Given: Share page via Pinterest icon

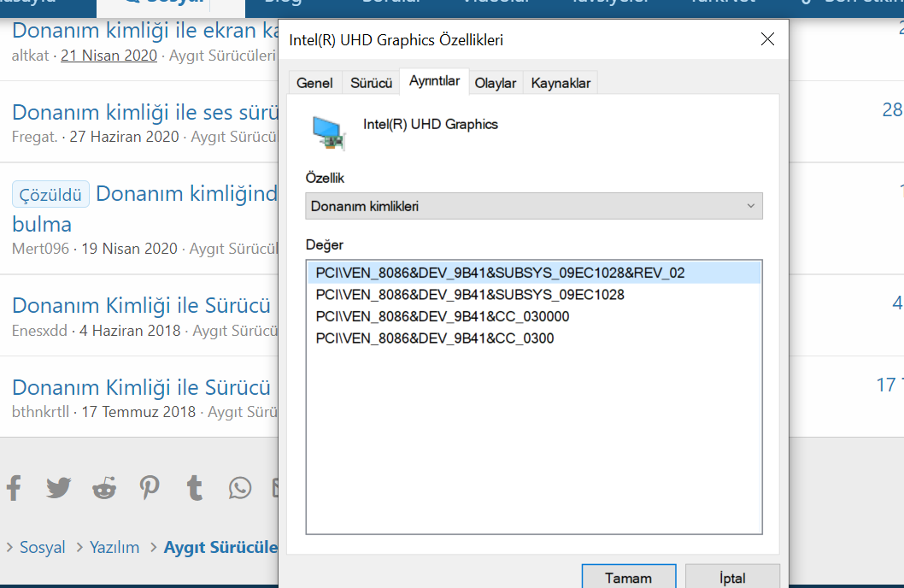Looking at the screenshot, I should click(150, 488).
